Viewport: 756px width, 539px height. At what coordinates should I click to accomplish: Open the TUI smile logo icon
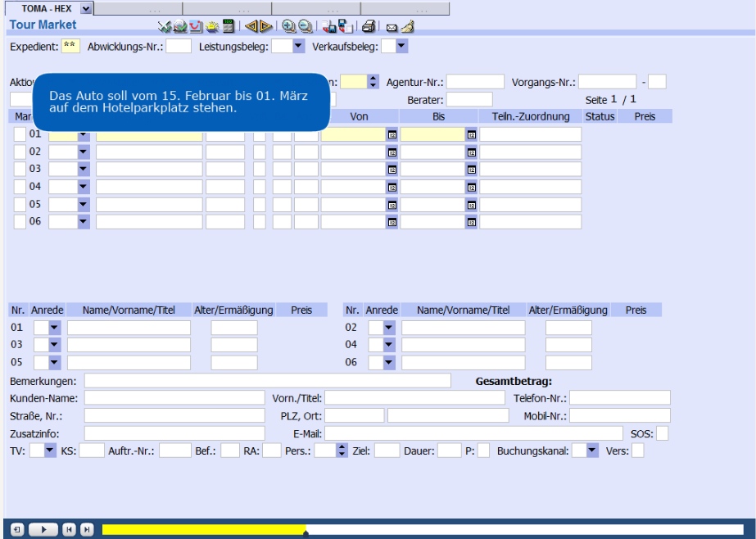(196, 26)
